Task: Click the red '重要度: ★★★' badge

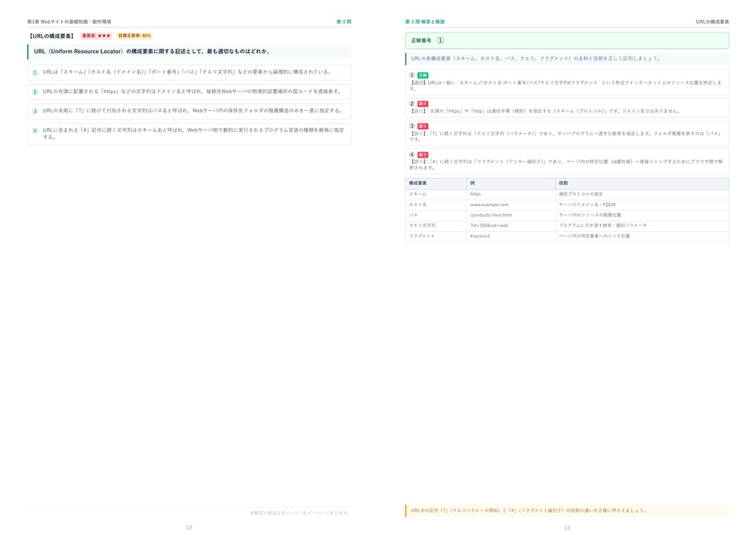Action: coord(96,35)
